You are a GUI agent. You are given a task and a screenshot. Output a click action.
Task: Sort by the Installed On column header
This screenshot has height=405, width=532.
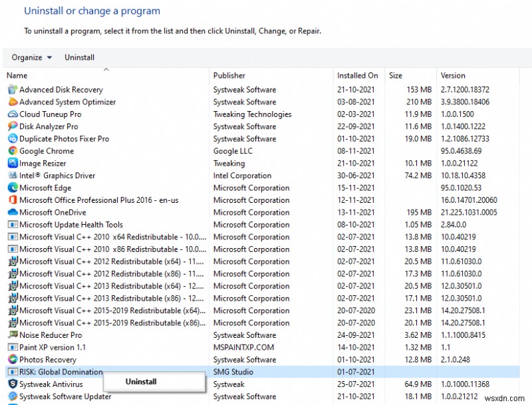pos(358,75)
